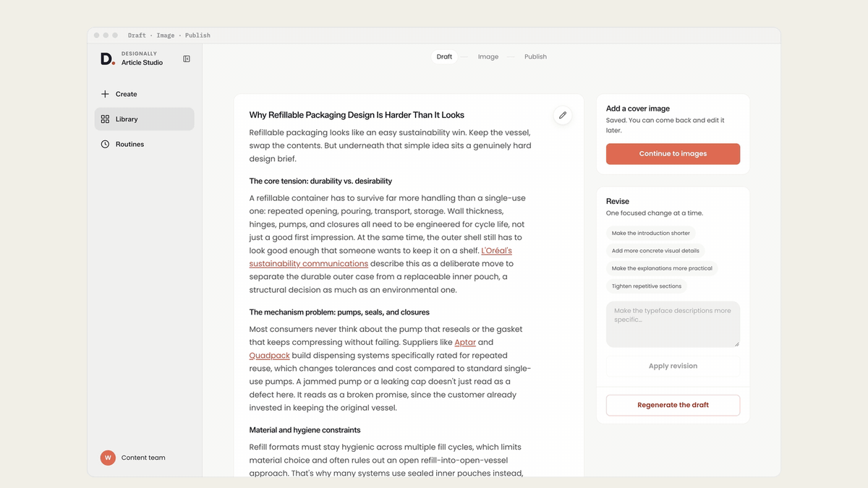
Task: Select 'Make the explanations more practical' suggestion
Action: pos(662,268)
